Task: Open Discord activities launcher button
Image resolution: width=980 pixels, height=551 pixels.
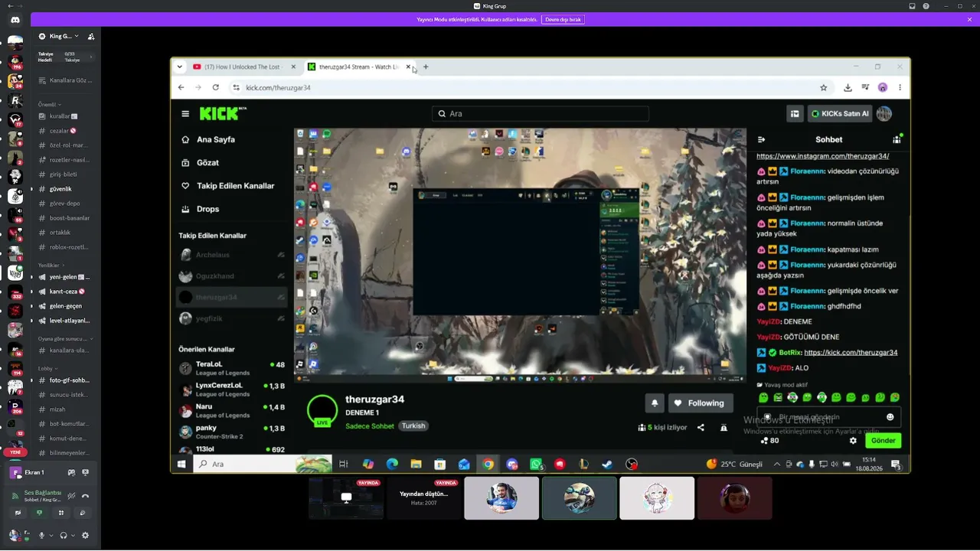Action: [x=61, y=513]
